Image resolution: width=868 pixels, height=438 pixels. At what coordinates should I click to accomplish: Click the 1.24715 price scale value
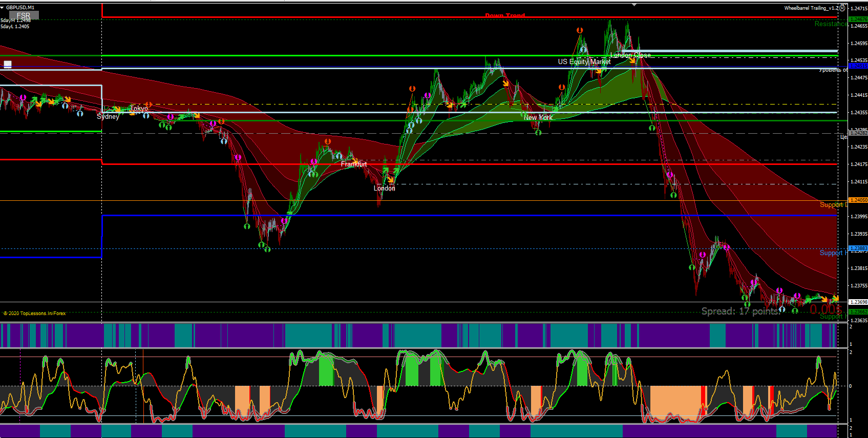pos(859,9)
